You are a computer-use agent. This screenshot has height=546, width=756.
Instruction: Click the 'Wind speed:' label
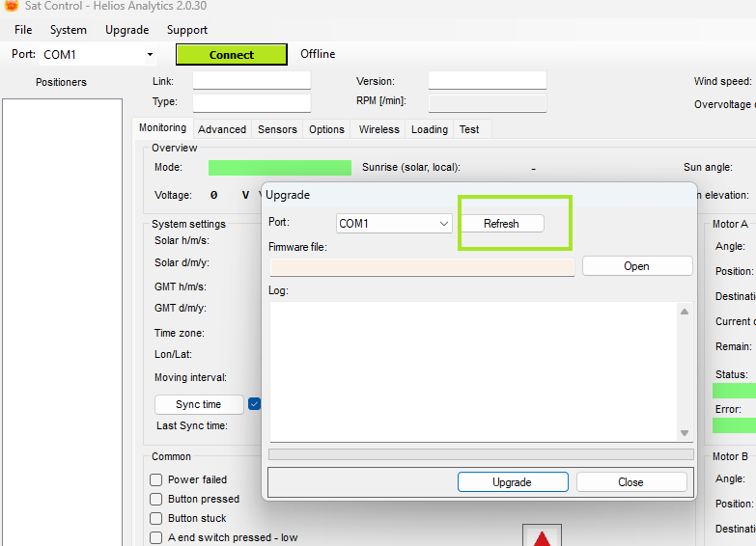(723, 81)
